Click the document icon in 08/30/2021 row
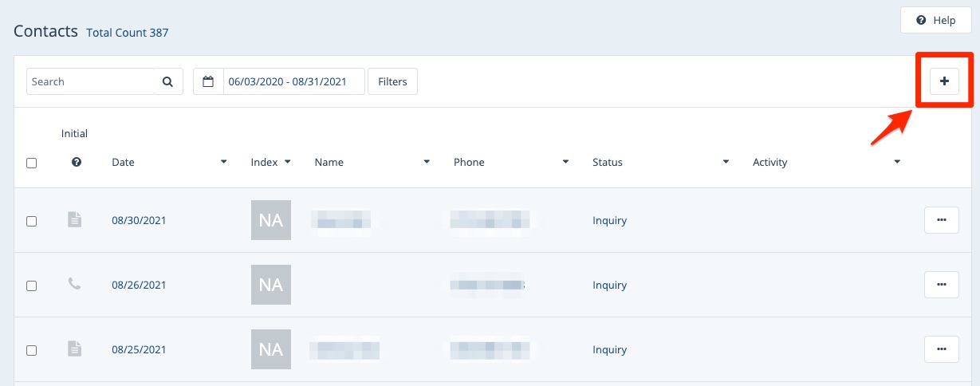The height and width of the screenshot is (386, 980). pos(74,219)
